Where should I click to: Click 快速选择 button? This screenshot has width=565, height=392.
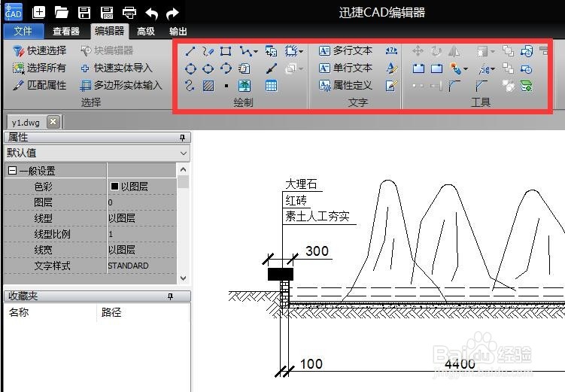pyautogui.click(x=39, y=51)
